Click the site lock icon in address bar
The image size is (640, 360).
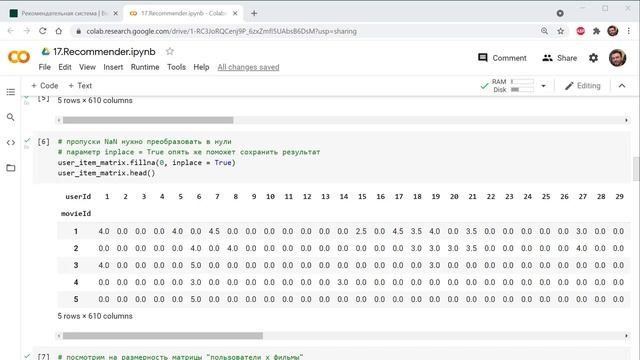click(x=79, y=31)
